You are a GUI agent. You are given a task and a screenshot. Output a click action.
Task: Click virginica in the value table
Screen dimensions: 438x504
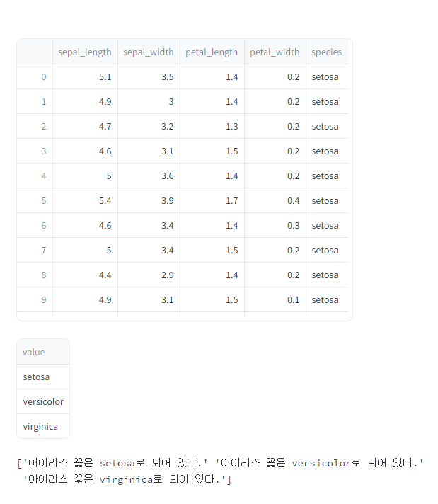43,426
